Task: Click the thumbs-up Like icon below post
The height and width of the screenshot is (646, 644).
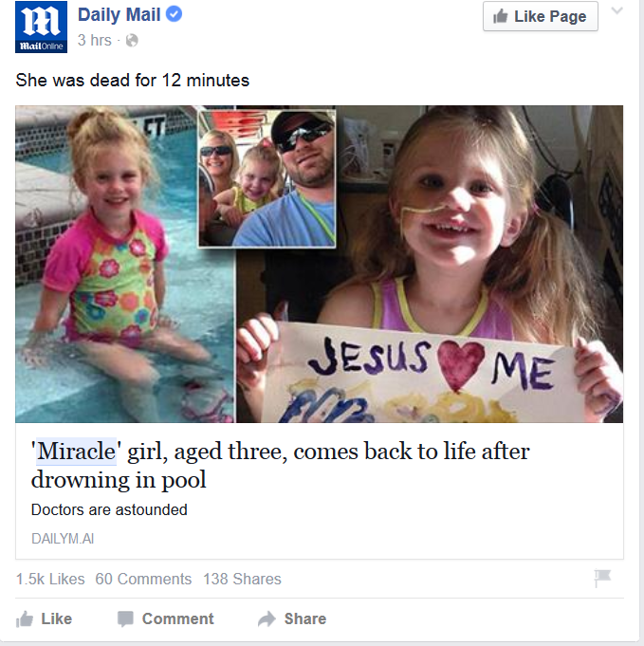Action: (25, 618)
